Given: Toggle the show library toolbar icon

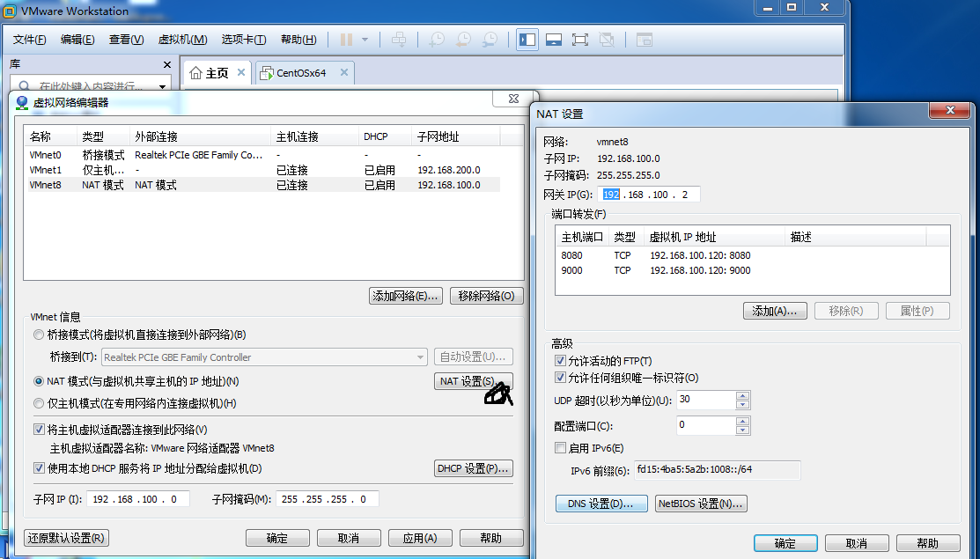Looking at the screenshot, I should (527, 40).
